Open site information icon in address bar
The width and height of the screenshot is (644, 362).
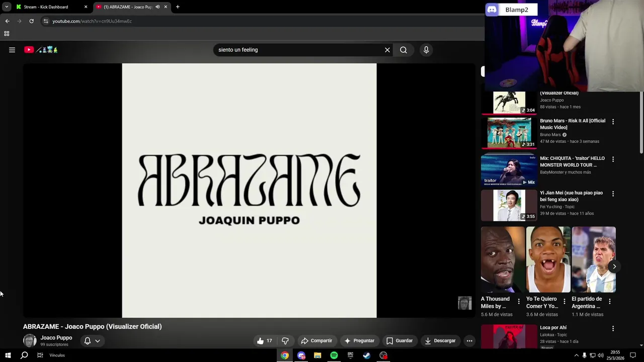coord(46,21)
